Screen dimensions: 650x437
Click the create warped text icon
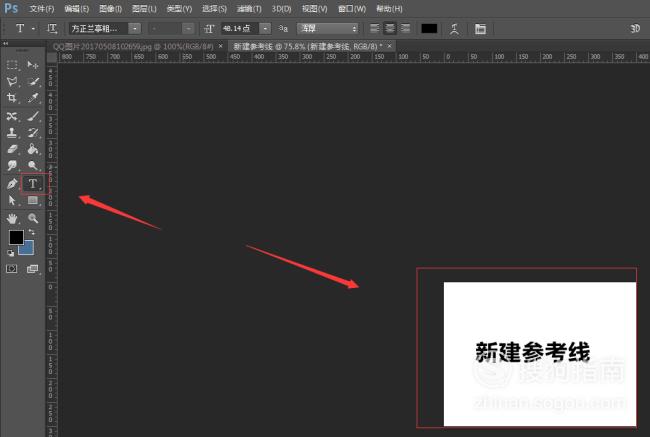tap(454, 29)
